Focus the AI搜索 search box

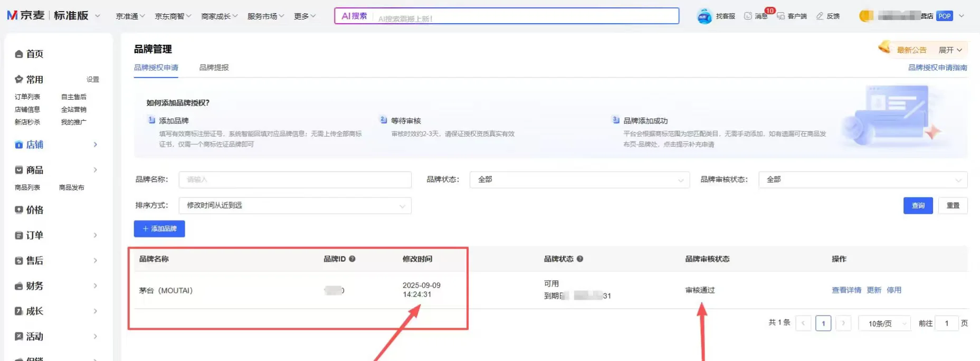[x=507, y=16]
